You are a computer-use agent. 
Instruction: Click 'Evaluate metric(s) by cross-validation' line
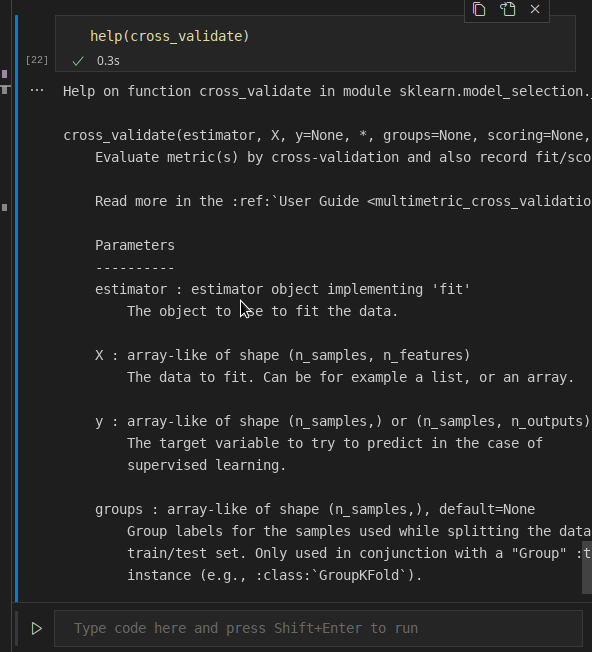(x=343, y=157)
